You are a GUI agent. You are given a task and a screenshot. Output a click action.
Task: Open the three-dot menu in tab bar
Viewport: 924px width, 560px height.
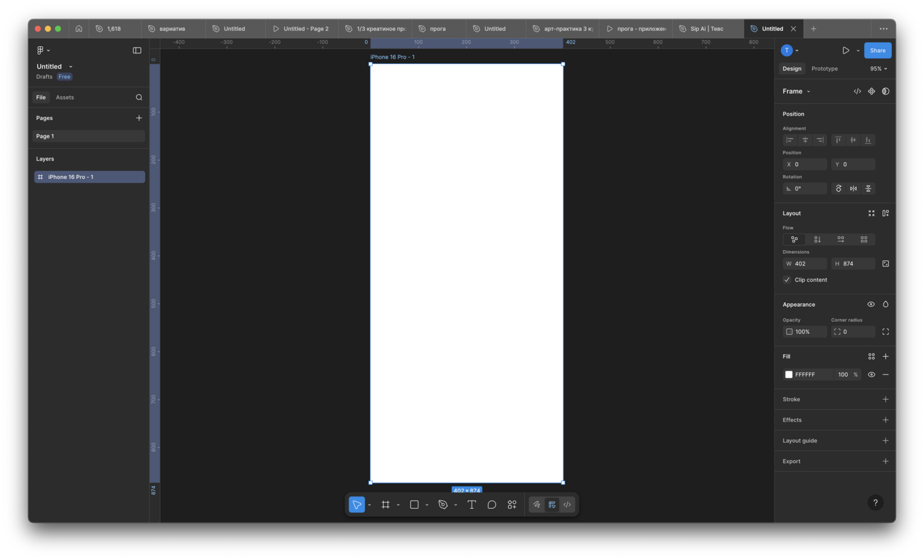point(884,29)
